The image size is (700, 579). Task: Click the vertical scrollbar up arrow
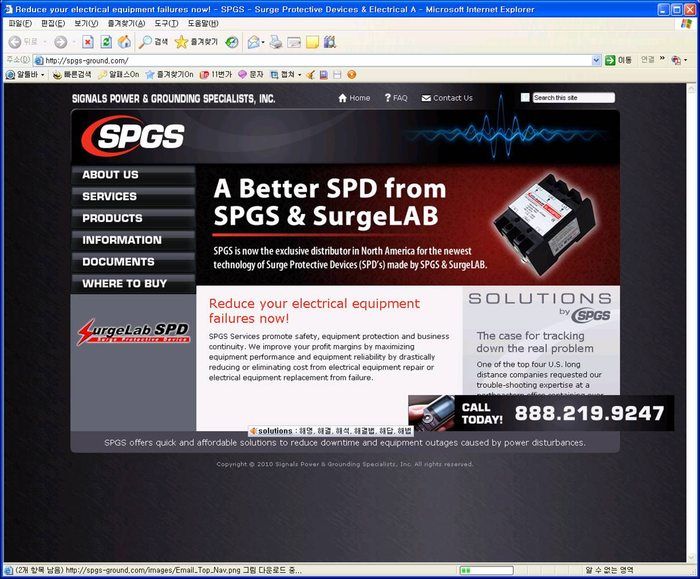pos(692,88)
